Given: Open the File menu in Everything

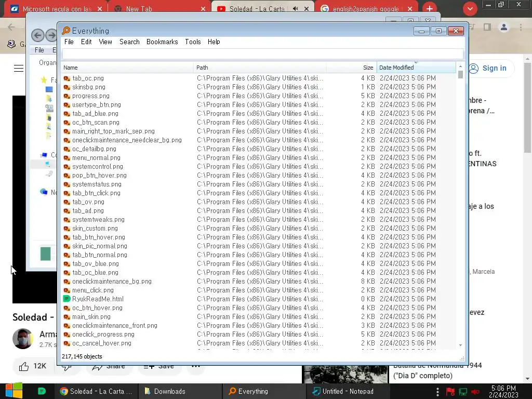Looking at the screenshot, I should pos(69,42).
